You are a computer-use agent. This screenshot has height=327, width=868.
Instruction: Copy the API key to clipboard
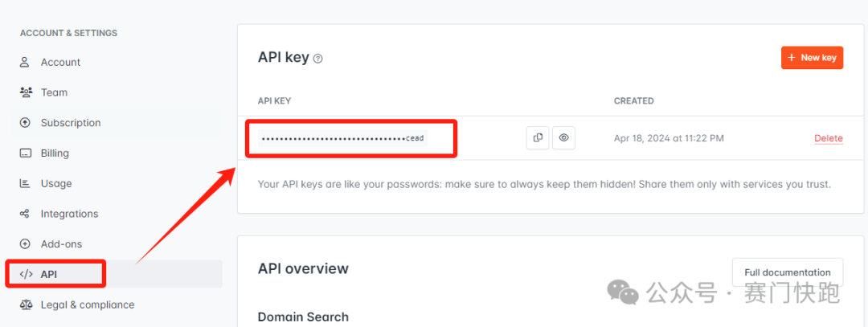[x=538, y=137]
